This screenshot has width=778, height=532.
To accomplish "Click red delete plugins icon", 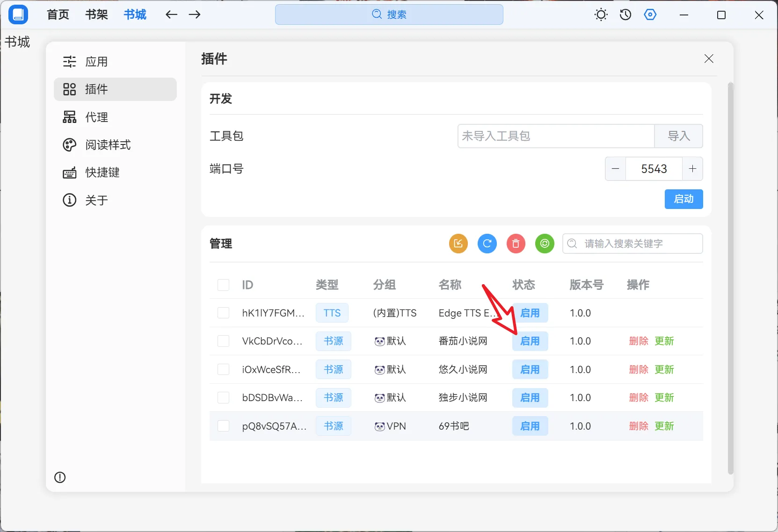I will 516,244.
